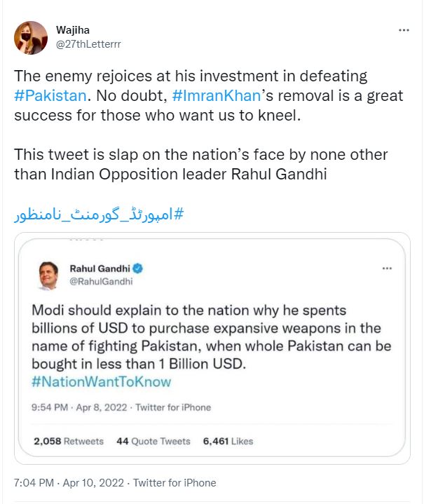The height and width of the screenshot is (504, 424).
Task: Open the #NationWantToKnow hashtag
Action: click(x=101, y=382)
